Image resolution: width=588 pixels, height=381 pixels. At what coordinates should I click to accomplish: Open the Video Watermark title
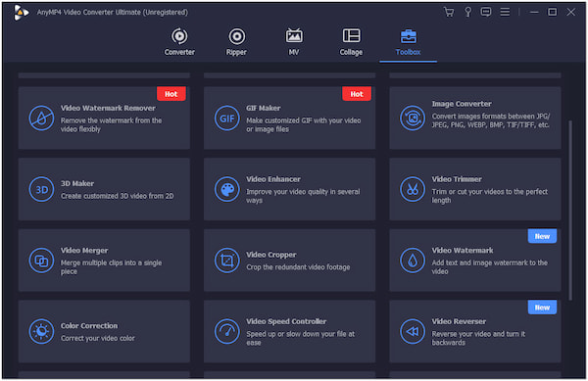tap(463, 251)
